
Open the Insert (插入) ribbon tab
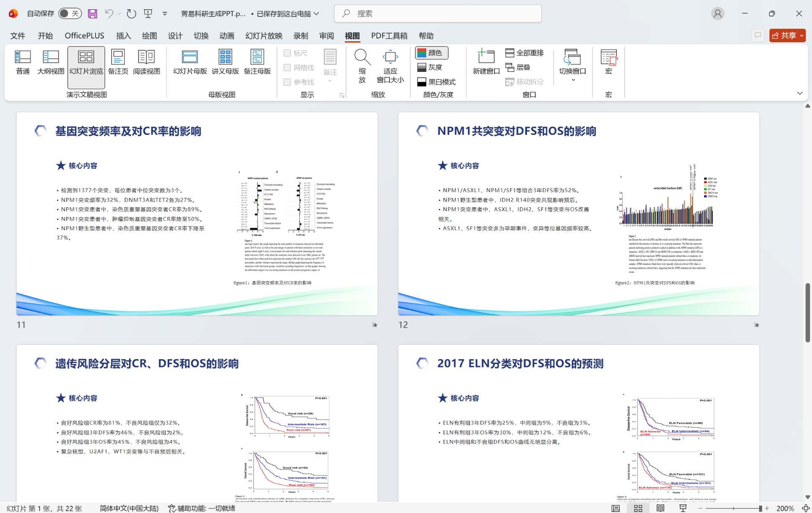pos(123,36)
